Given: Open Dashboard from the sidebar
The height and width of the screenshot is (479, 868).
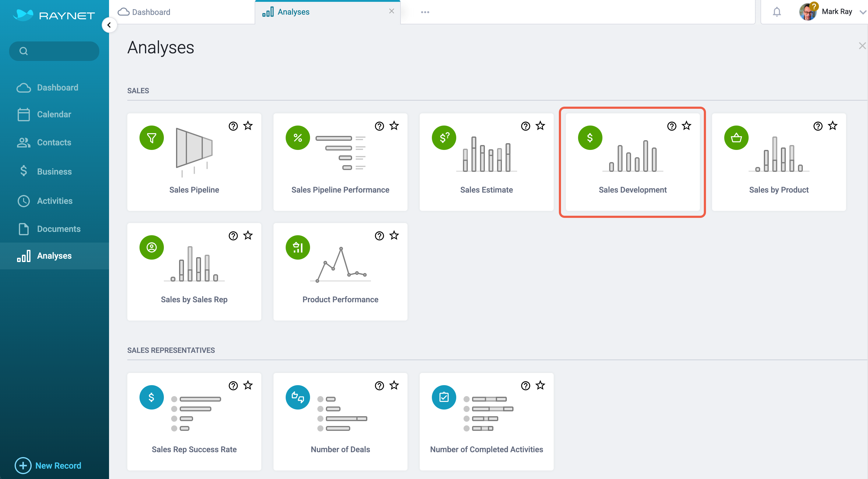Looking at the screenshot, I should pyautogui.click(x=54, y=88).
